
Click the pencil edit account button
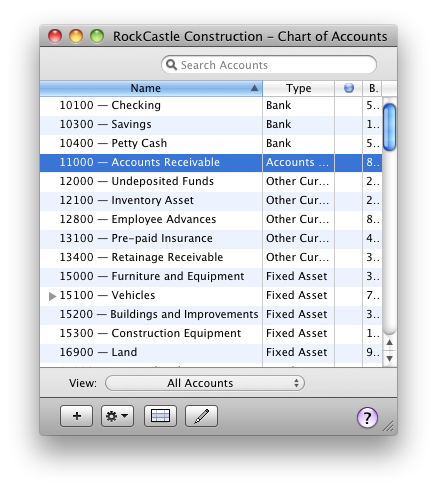[201, 416]
